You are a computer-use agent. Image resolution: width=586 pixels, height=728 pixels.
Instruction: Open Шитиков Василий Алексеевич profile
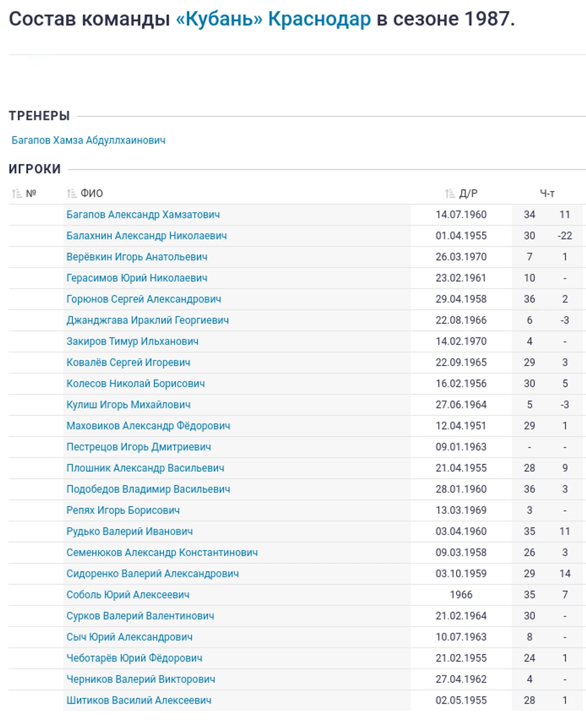click(138, 700)
